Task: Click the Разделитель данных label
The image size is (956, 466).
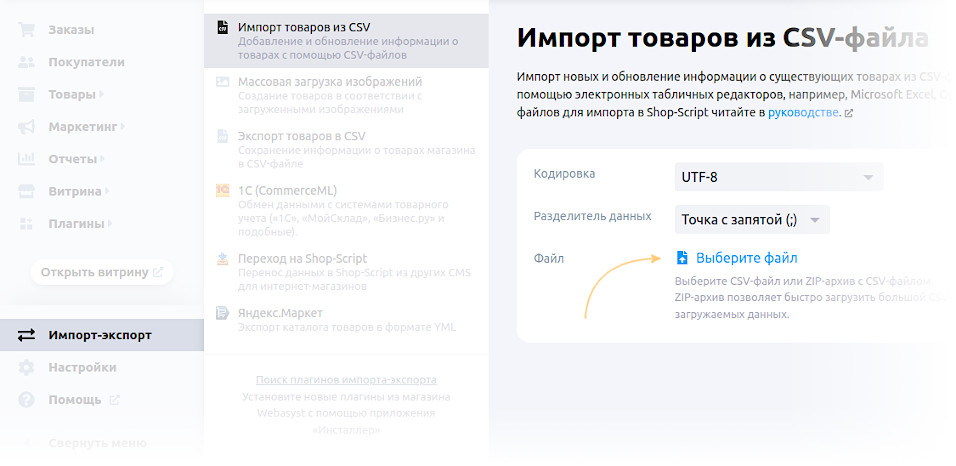Action: click(x=593, y=216)
